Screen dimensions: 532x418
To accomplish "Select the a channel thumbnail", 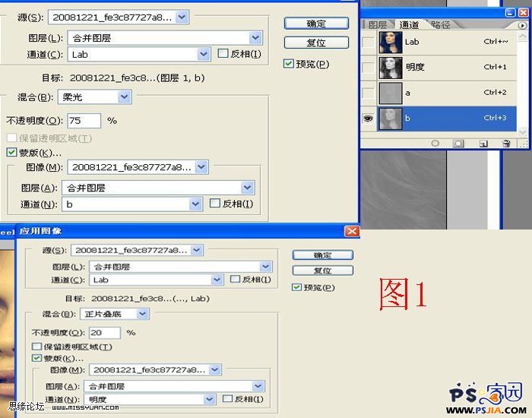I will click(x=391, y=93).
